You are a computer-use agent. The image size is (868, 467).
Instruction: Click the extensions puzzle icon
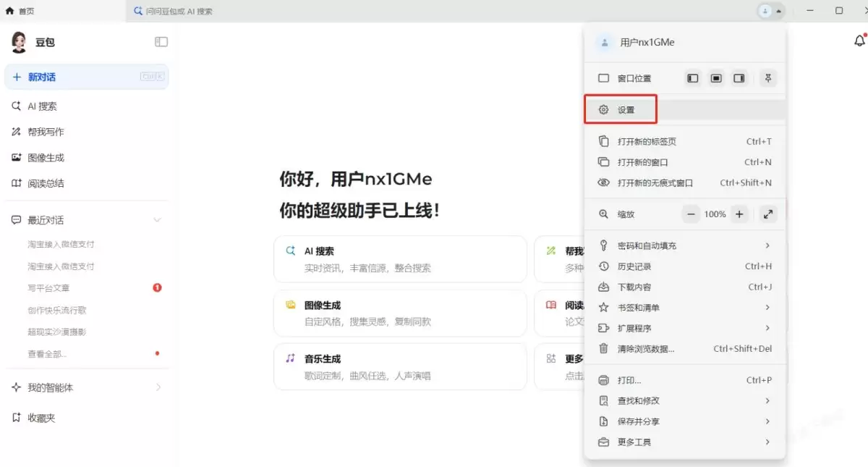pyautogui.click(x=603, y=328)
